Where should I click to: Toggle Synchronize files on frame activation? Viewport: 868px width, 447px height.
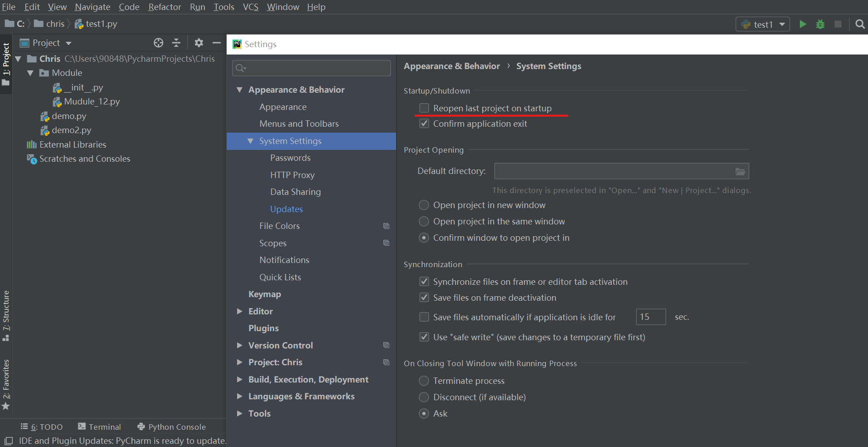tap(424, 282)
